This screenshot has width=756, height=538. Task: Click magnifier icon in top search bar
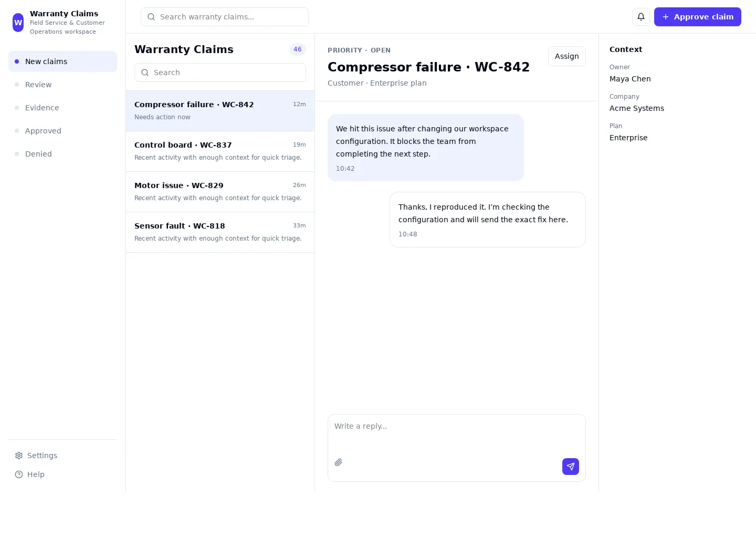click(151, 17)
